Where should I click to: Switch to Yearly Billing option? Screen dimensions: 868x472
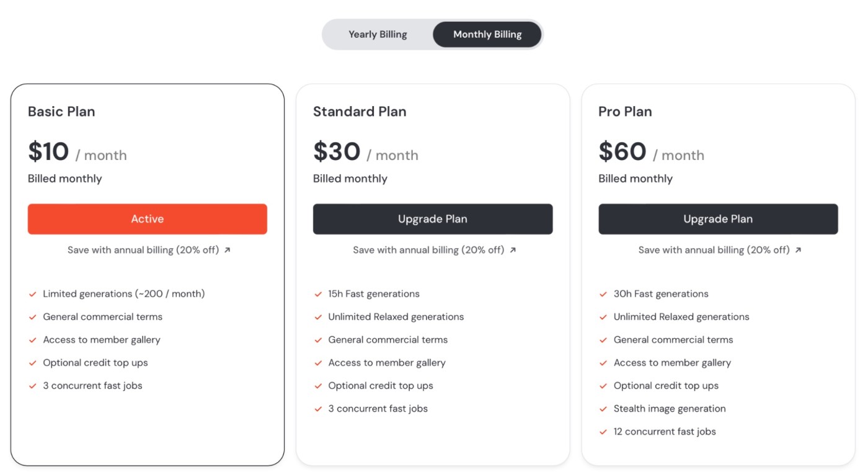[378, 34]
